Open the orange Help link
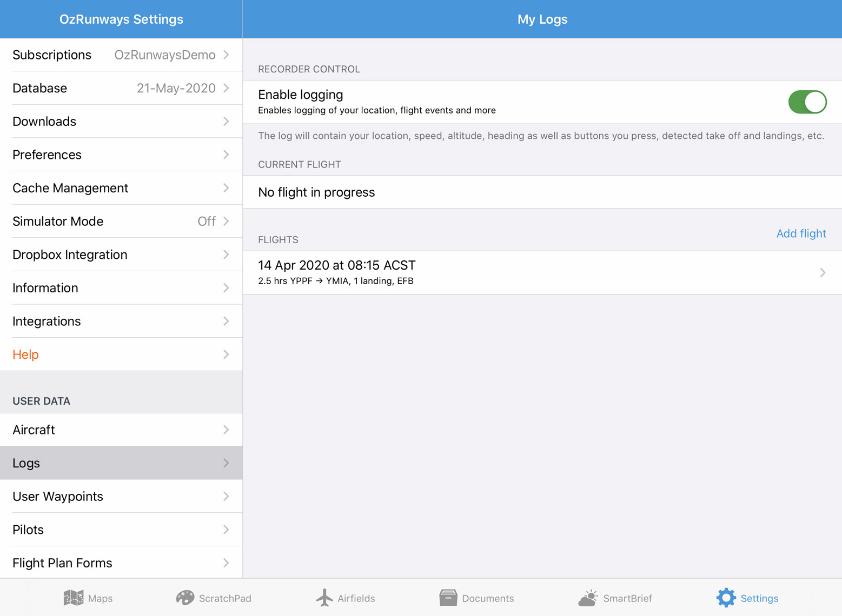842x616 pixels. pyautogui.click(x=25, y=354)
